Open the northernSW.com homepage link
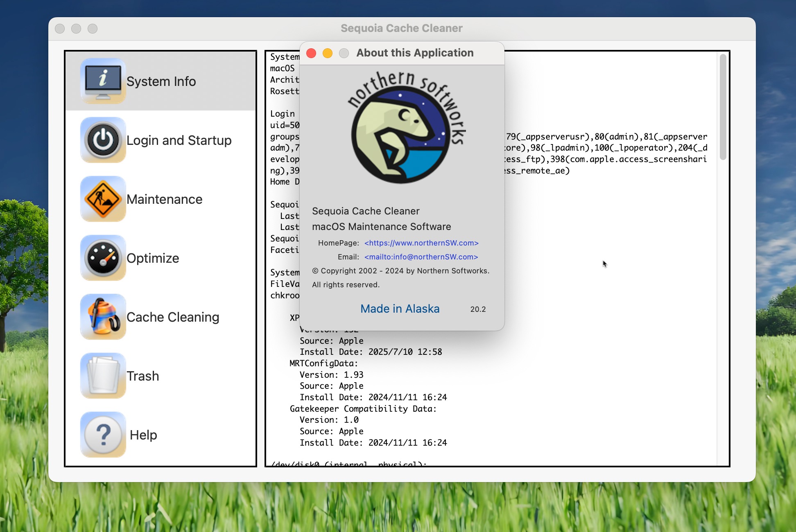The image size is (796, 532). coord(421,243)
